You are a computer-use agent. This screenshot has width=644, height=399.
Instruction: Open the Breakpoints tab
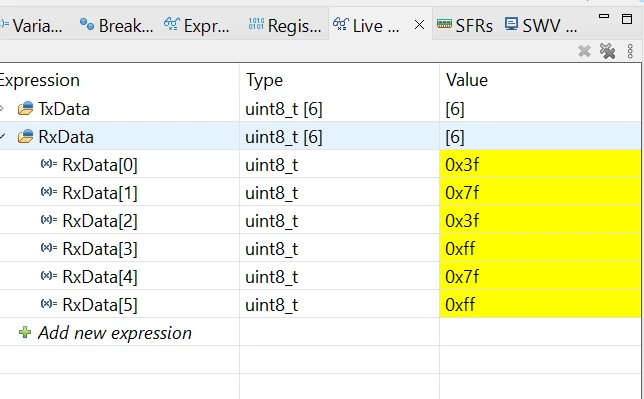pos(116,25)
